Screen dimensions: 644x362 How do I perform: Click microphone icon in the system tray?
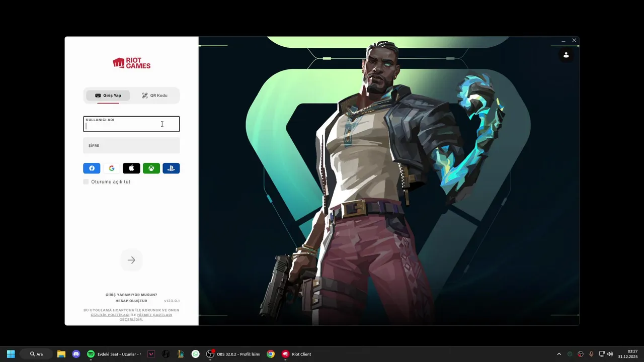591,354
